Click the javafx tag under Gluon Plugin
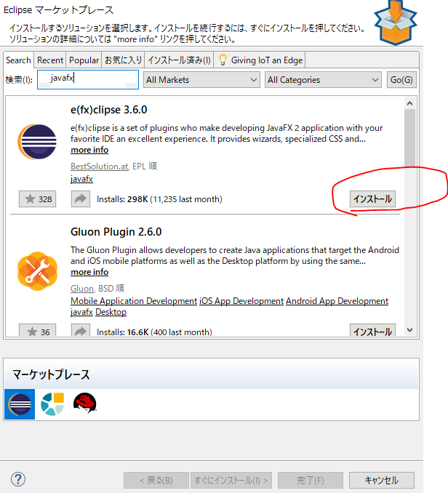Screen dimensions: 448x493 (x=81, y=312)
